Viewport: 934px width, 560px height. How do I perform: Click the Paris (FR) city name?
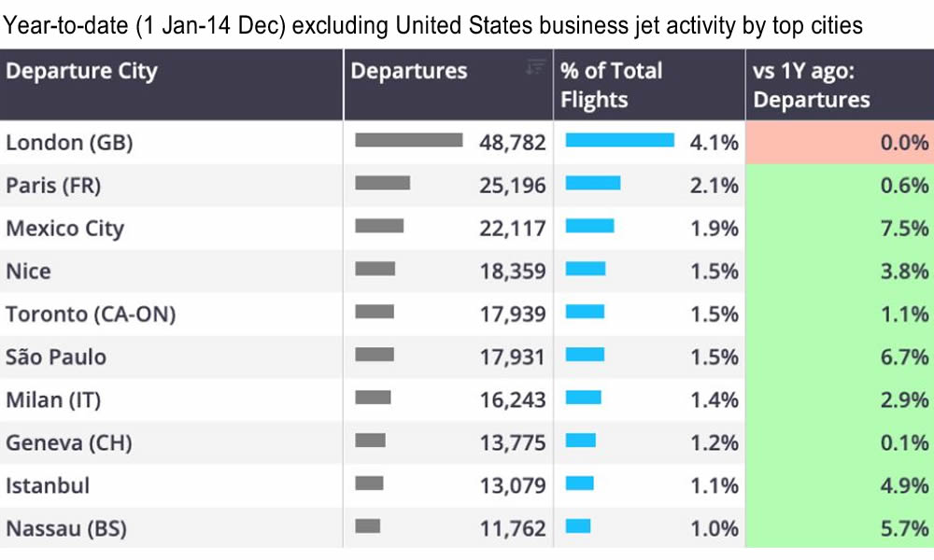click(x=53, y=186)
